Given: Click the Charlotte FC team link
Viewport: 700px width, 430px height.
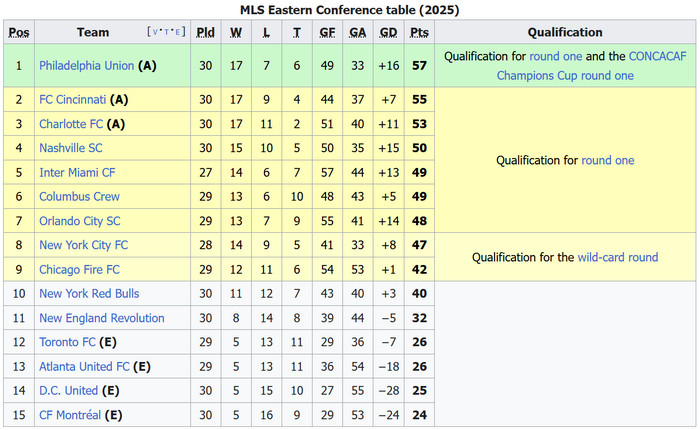Looking at the screenshot, I should coord(71,124).
